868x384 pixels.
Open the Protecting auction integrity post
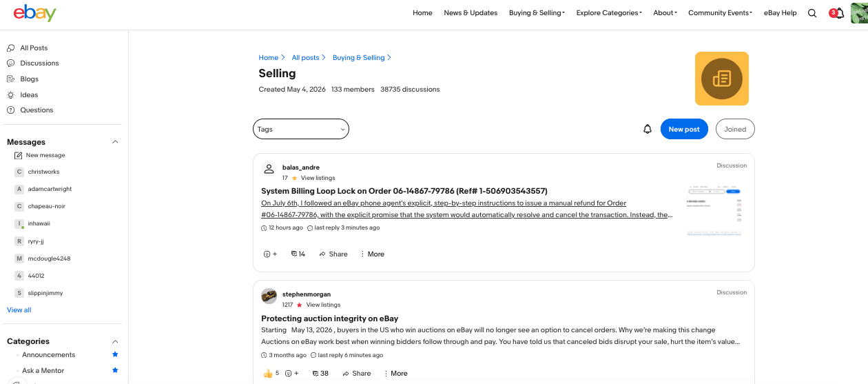(330, 319)
